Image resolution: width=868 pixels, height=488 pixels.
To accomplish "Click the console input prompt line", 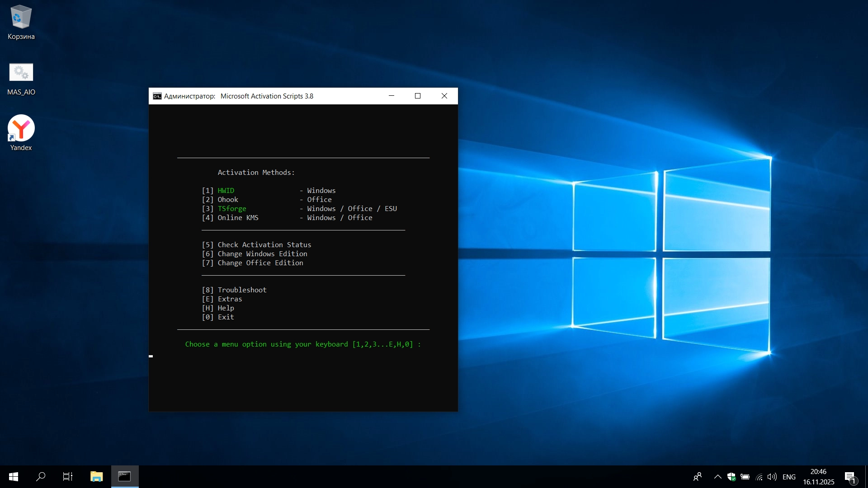I will point(303,344).
